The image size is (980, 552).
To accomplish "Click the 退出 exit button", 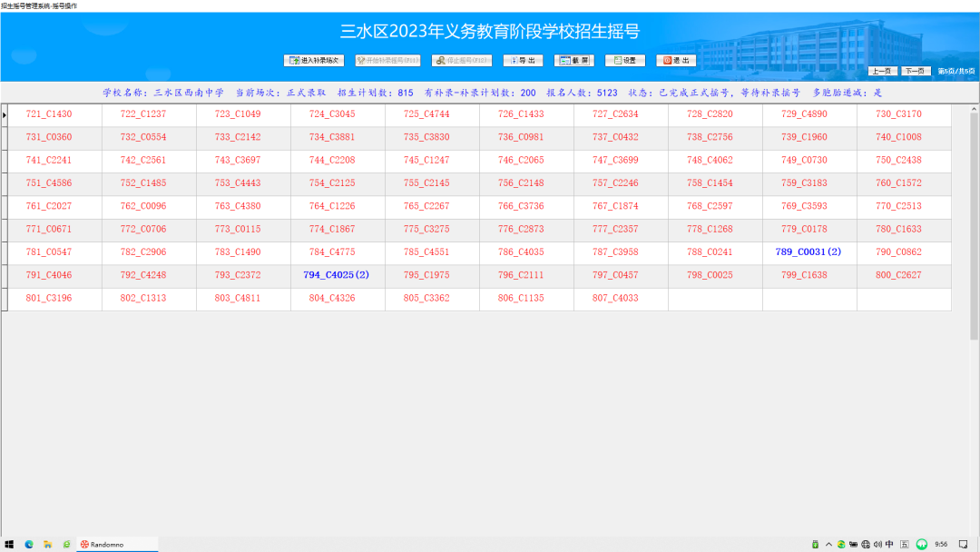I will pyautogui.click(x=676, y=61).
